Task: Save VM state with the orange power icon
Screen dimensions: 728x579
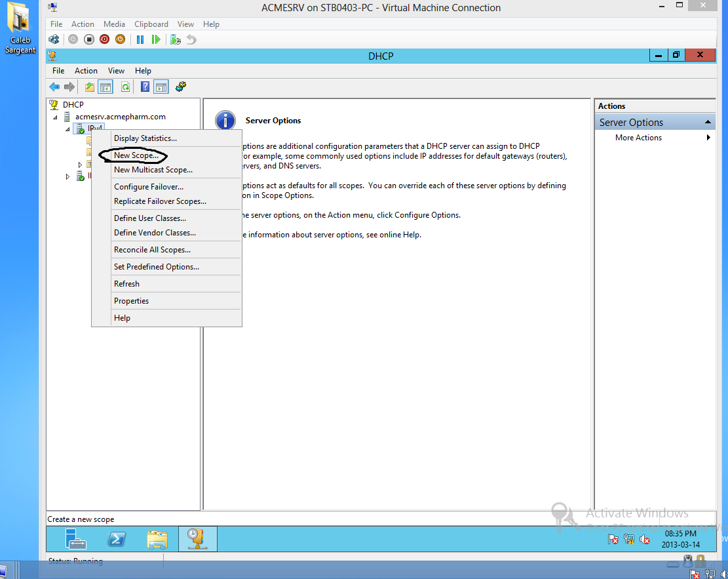Action: click(121, 39)
